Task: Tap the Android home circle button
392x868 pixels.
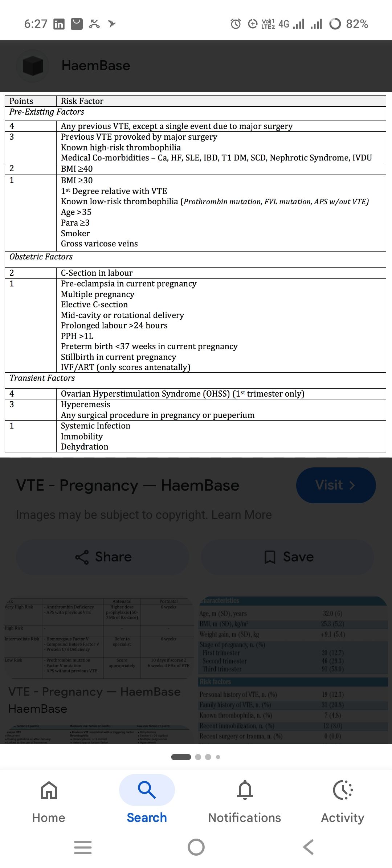Action: pos(196,847)
